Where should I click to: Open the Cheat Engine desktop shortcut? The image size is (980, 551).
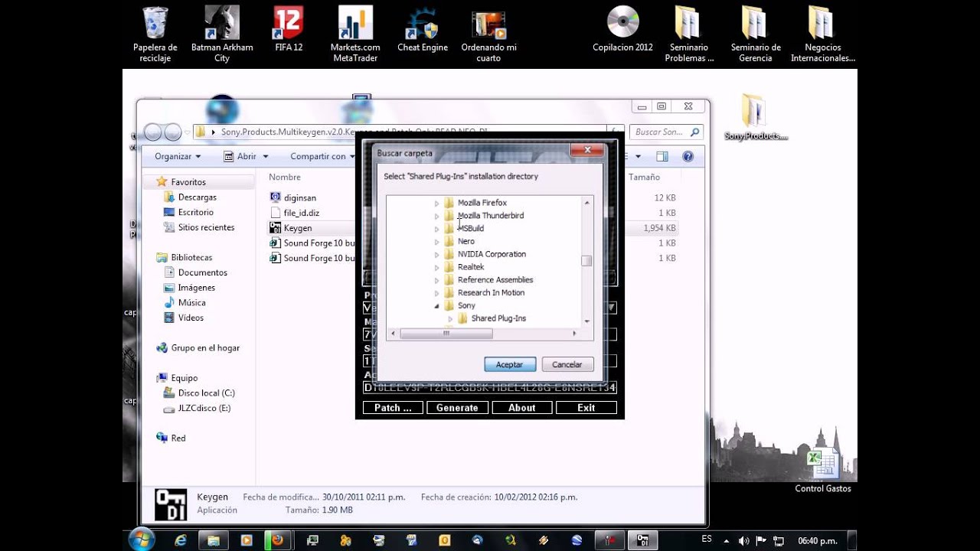point(422,29)
